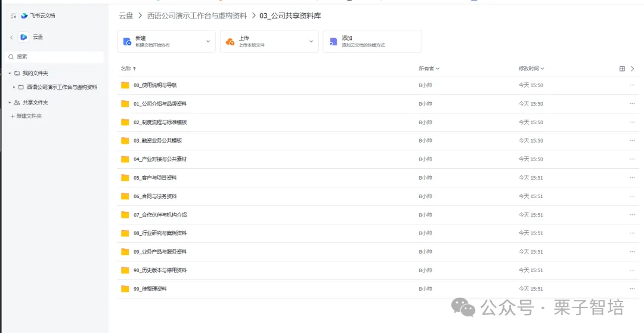Click the folder icon of 00_使用说明与导航
Image resolution: width=644 pixels, height=333 pixels.
point(125,85)
